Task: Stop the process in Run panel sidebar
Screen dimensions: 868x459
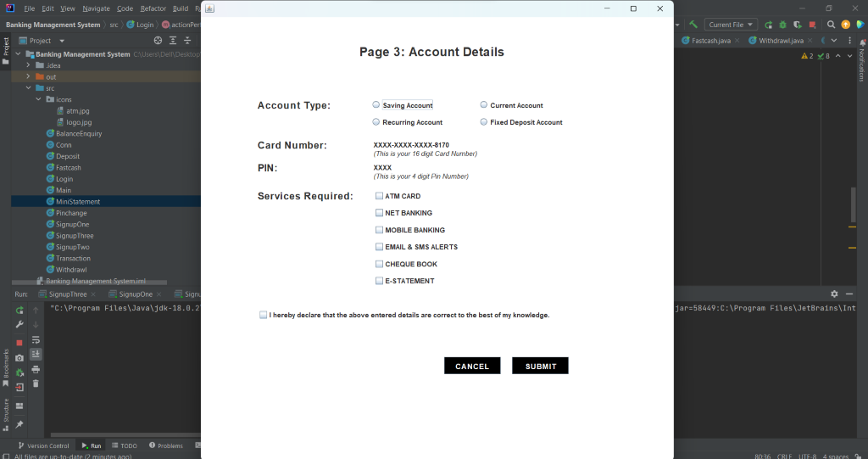Action: (19, 343)
